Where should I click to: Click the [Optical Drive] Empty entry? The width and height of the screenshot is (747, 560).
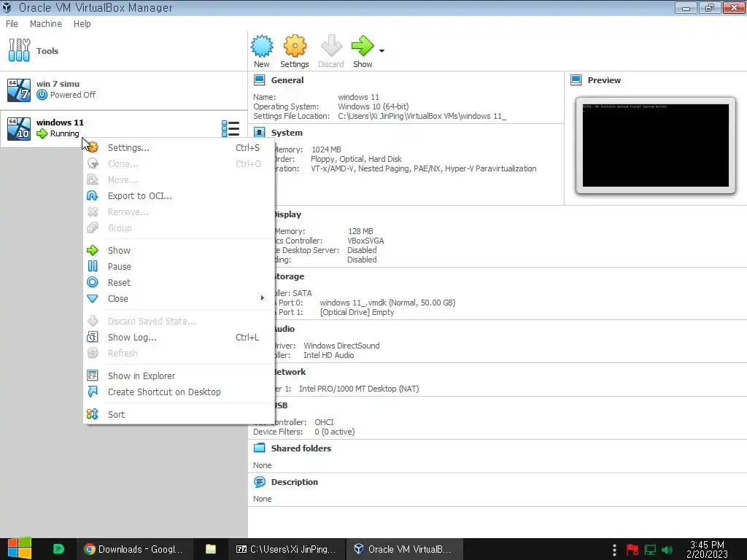point(357,312)
